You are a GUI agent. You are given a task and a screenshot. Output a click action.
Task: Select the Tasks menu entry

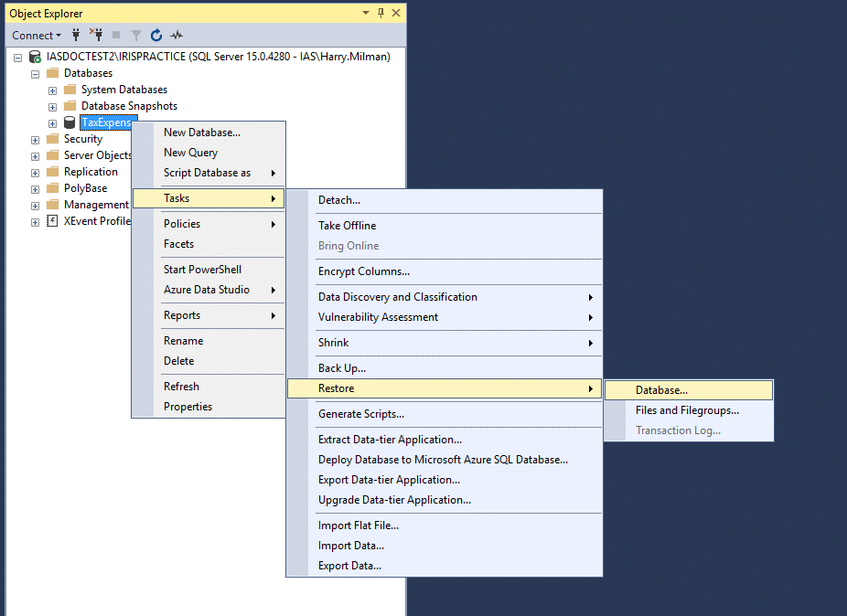coord(209,198)
